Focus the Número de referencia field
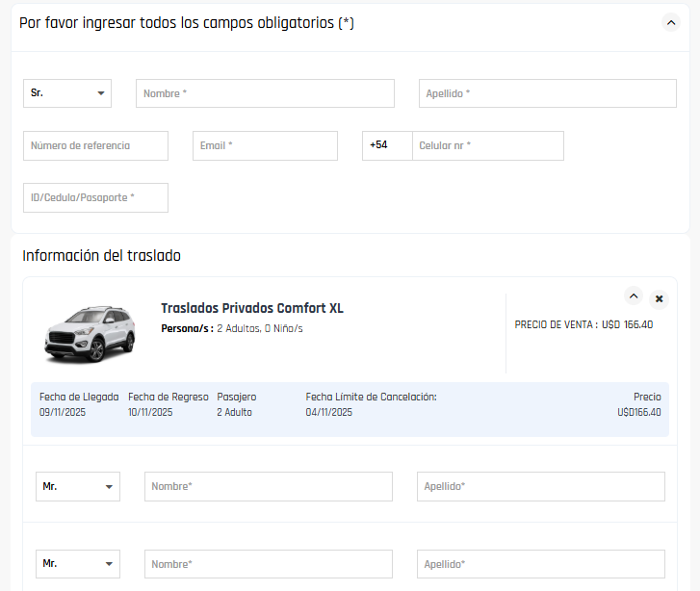Image resolution: width=700 pixels, height=591 pixels. click(x=95, y=145)
